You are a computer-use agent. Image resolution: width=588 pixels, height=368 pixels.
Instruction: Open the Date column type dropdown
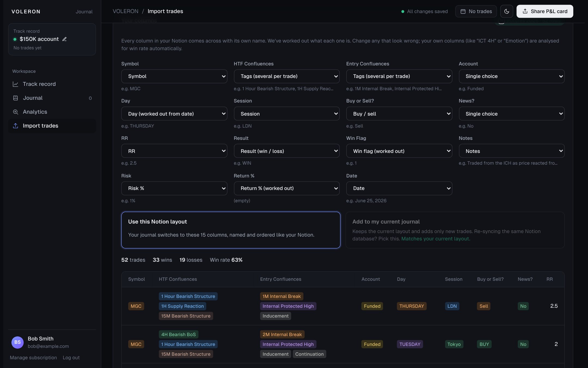[x=399, y=188]
